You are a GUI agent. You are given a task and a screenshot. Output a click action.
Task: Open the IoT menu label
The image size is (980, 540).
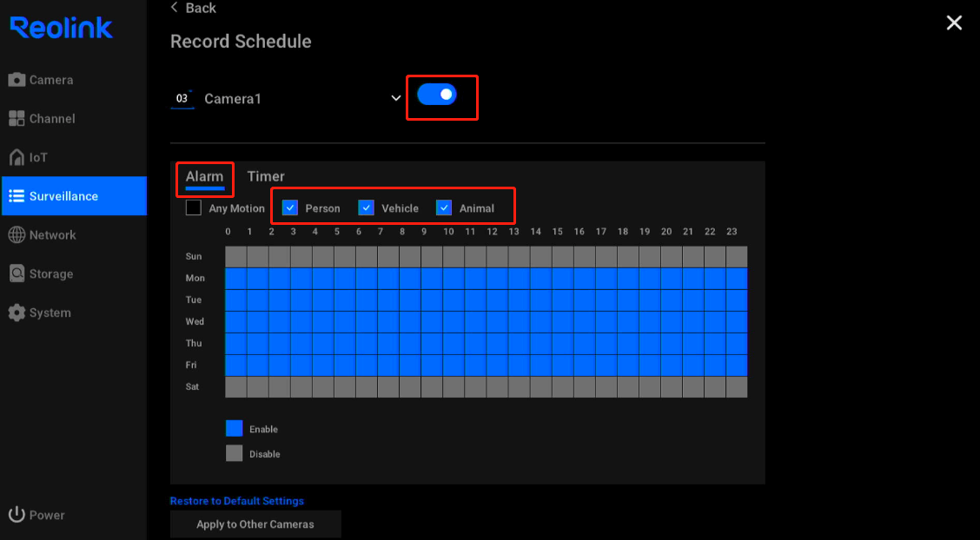click(38, 157)
